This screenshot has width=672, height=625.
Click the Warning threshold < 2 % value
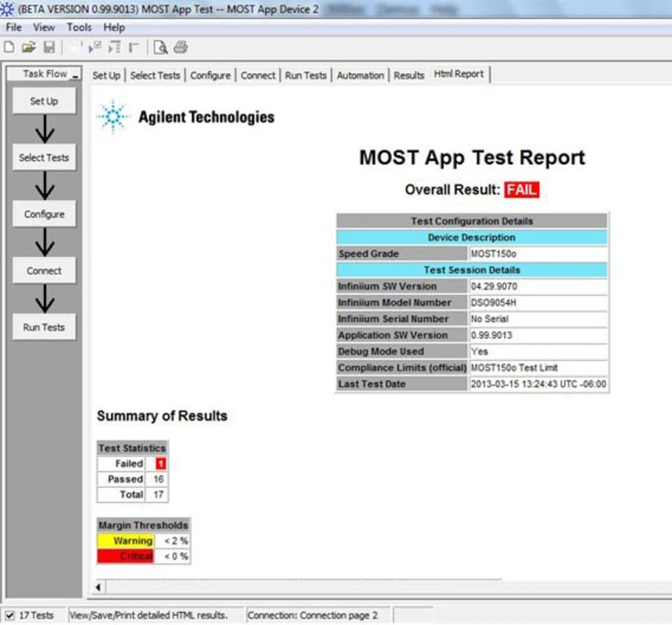(x=173, y=541)
